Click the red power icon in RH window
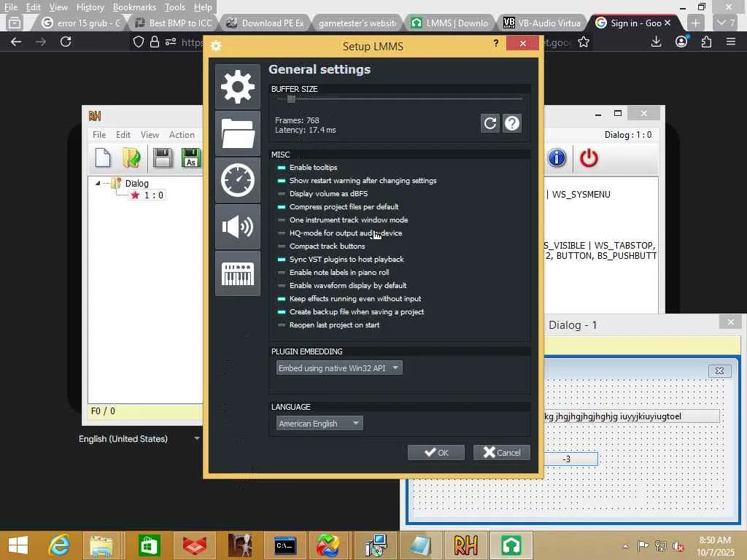Viewport: 747px width, 560px height. [589, 157]
